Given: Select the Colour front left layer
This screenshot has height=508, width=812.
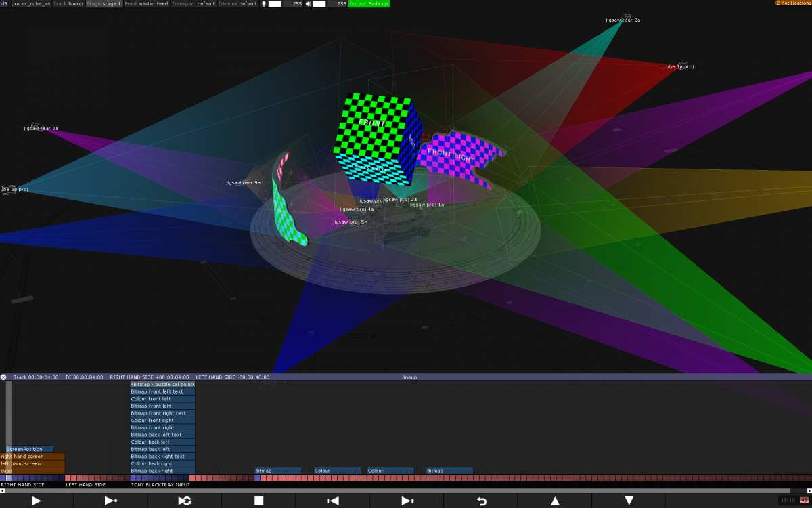Looking at the screenshot, I should tap(162, 399).
